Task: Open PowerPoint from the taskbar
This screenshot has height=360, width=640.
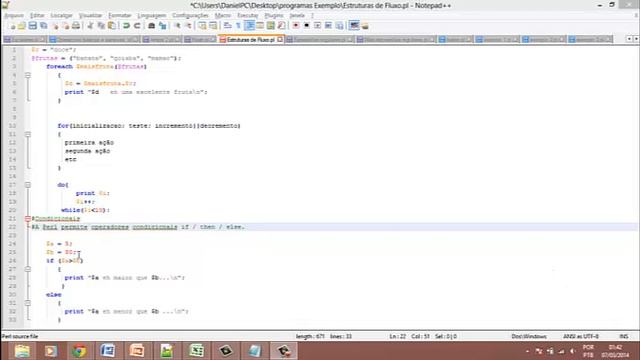Action: click(138, 351)
